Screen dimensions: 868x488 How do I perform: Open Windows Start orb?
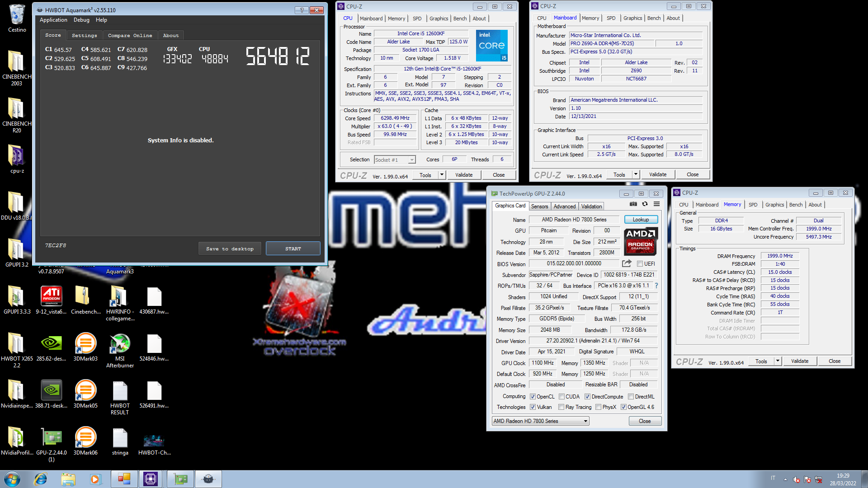(x=12, y=479)
